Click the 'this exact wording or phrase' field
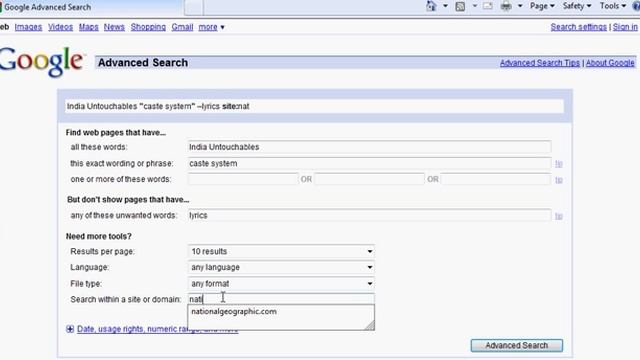 pyautogui.click(x=369, y=163)
